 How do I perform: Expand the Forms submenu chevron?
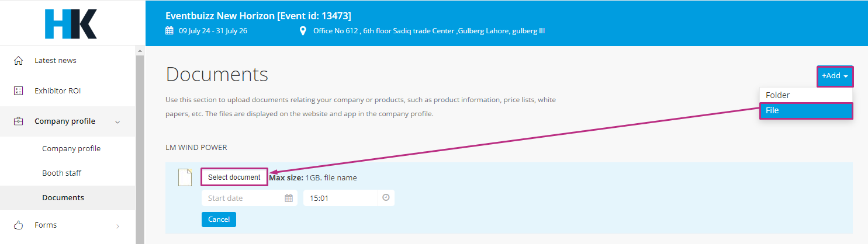click(x=117, y=225)
